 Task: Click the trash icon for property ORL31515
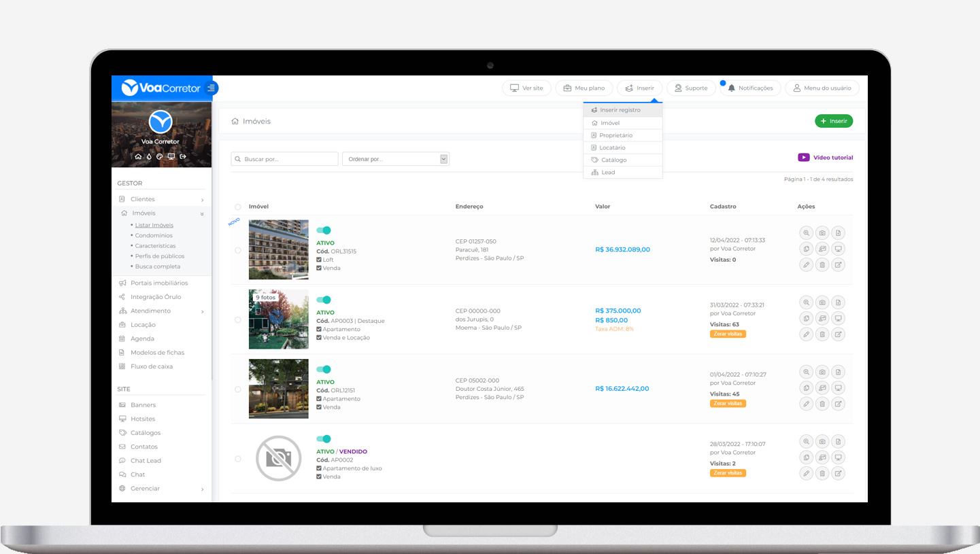point(822,264)
